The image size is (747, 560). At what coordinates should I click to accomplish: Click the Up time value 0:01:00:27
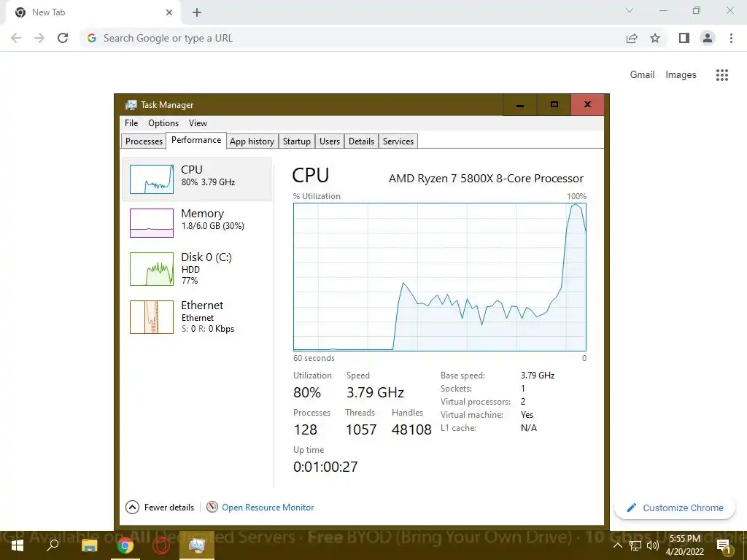pyautogui.click(x=325, y=467)
